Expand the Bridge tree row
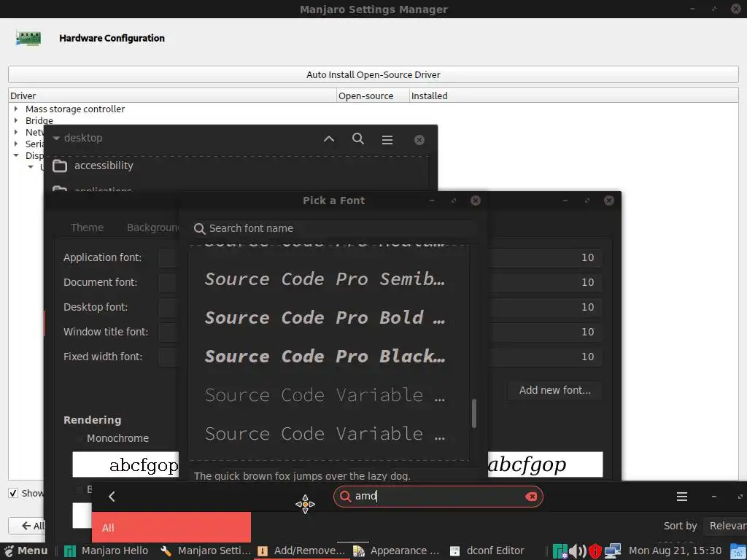The height and width of the screenshot is (560, 747). click(16, 120)
